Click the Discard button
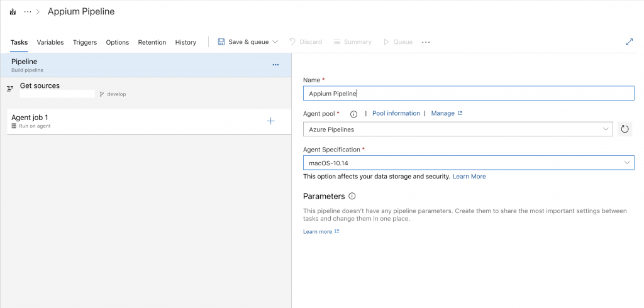Viewport: 644px width, 308px height. point(306,42)
